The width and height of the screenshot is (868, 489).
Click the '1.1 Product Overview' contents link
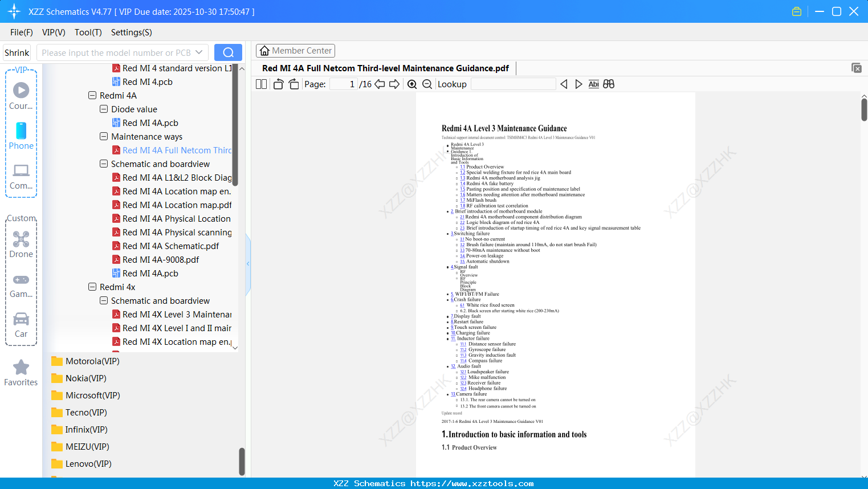pyautogui.click(x=482, y=167)
